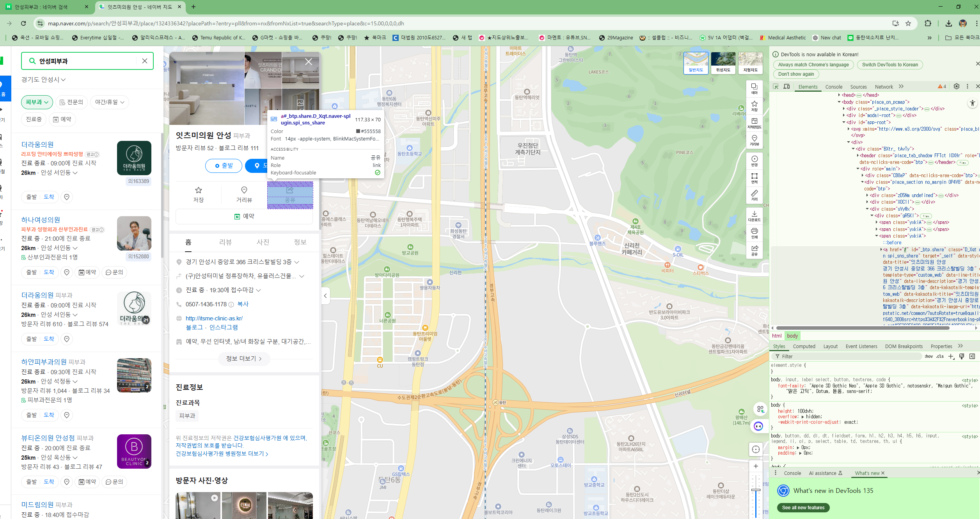Switch to the 리뷰 tab
This screenshot has height=519, width=980.
225,242
